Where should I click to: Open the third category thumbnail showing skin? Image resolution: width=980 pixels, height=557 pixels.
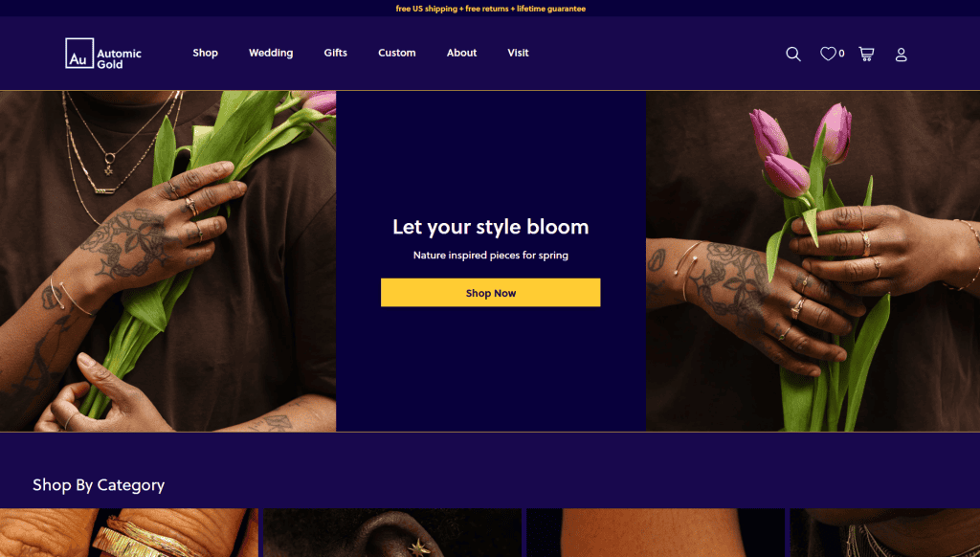656,533
